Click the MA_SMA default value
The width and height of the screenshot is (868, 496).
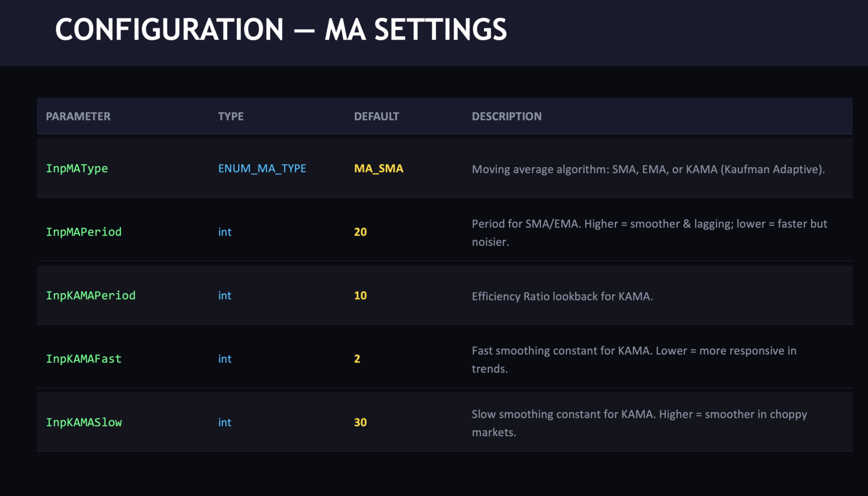378,169
